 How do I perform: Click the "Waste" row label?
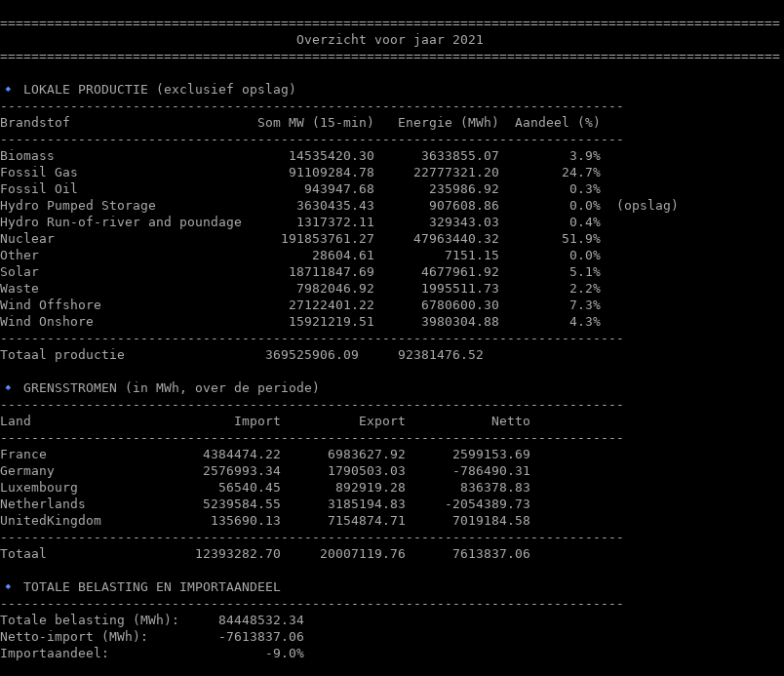pyautogui.click(x=20, y=289)
